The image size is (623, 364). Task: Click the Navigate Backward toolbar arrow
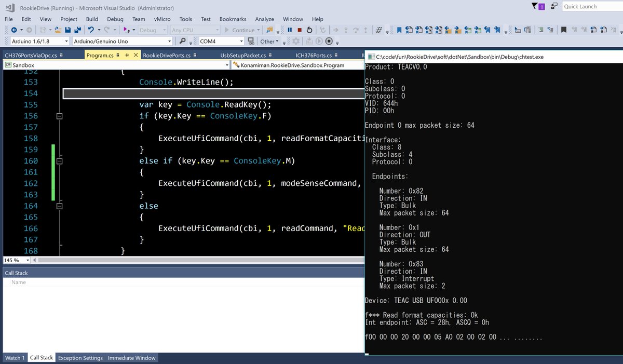click(13, 30)
